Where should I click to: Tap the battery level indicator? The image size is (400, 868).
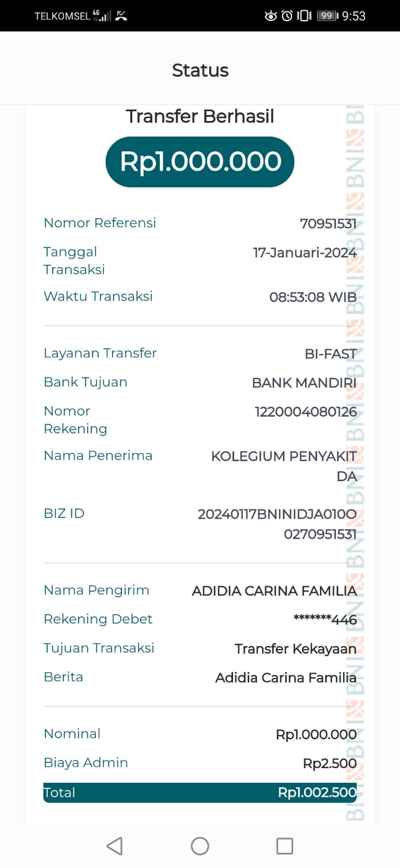coord(327,16)
